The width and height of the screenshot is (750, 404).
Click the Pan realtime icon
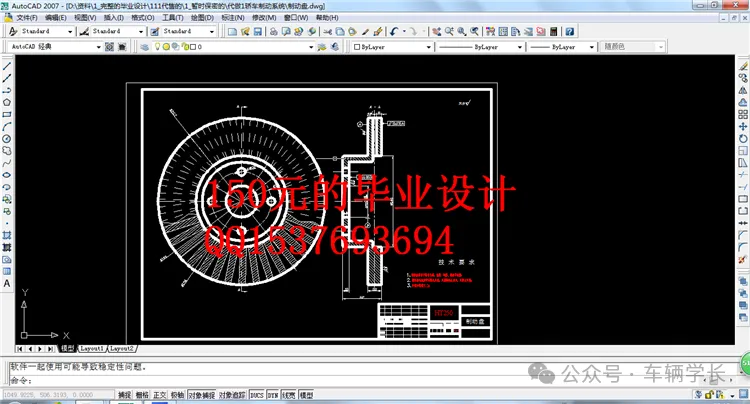pyautogui.click(x=437, y=32)
